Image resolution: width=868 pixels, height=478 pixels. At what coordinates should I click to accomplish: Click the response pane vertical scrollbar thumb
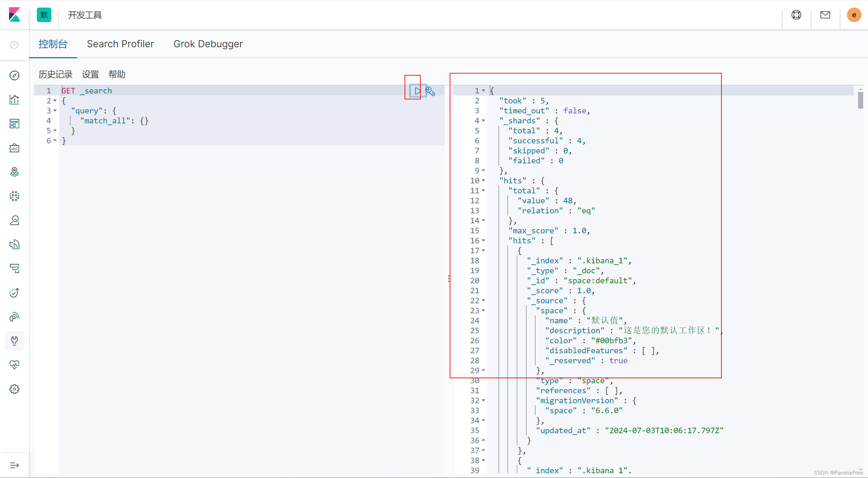(x=860, y=100)
